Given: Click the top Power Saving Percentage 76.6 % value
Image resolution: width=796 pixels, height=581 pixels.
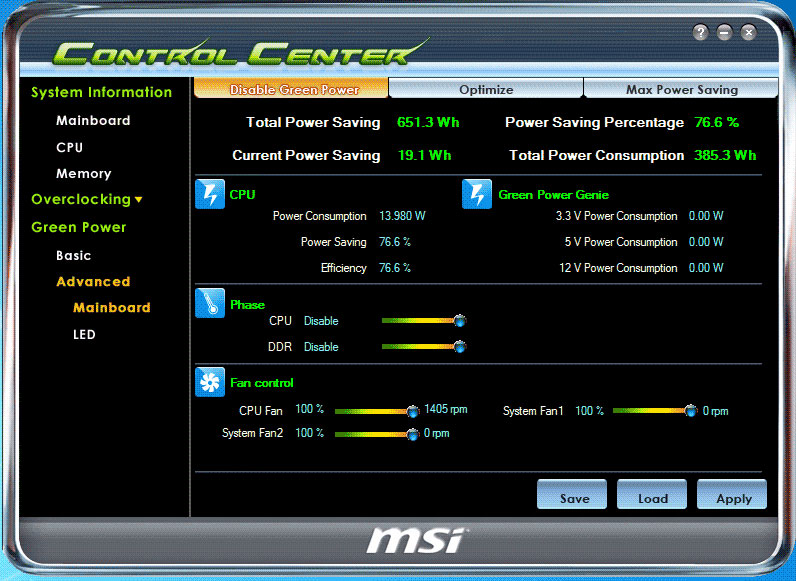Looking at the screenshot, I should click(x=717, y=122).
